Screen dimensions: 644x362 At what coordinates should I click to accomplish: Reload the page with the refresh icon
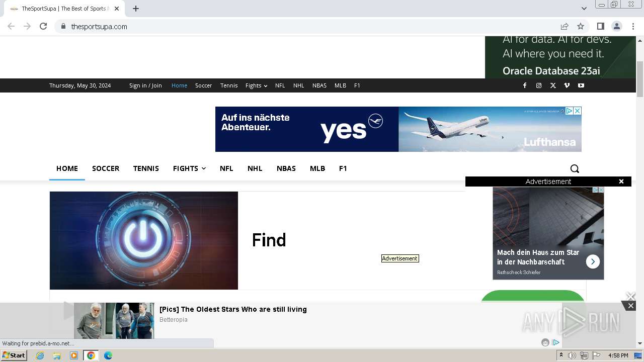(x=43, y=26)
